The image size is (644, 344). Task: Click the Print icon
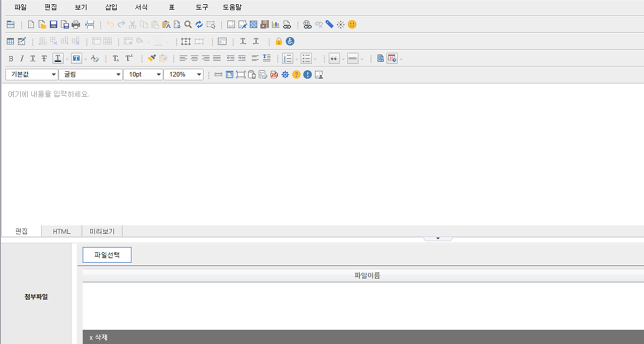coord(76,25)
